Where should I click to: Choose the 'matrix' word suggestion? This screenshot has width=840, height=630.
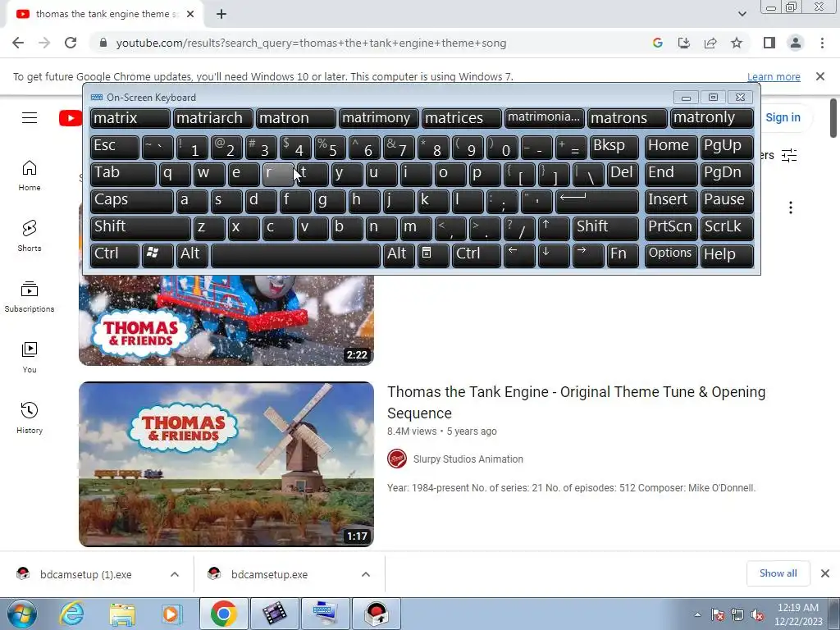click(x=130, y=118)
